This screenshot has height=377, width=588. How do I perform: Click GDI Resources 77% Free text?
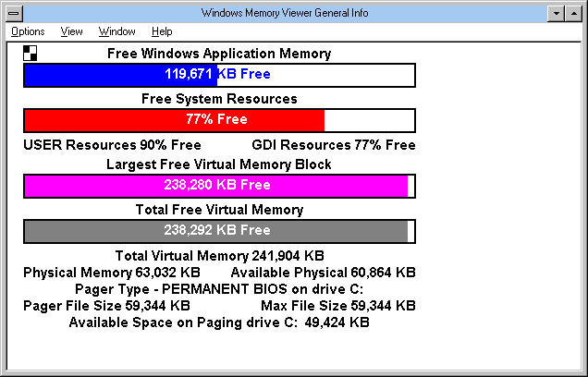(x=334, y=145)
